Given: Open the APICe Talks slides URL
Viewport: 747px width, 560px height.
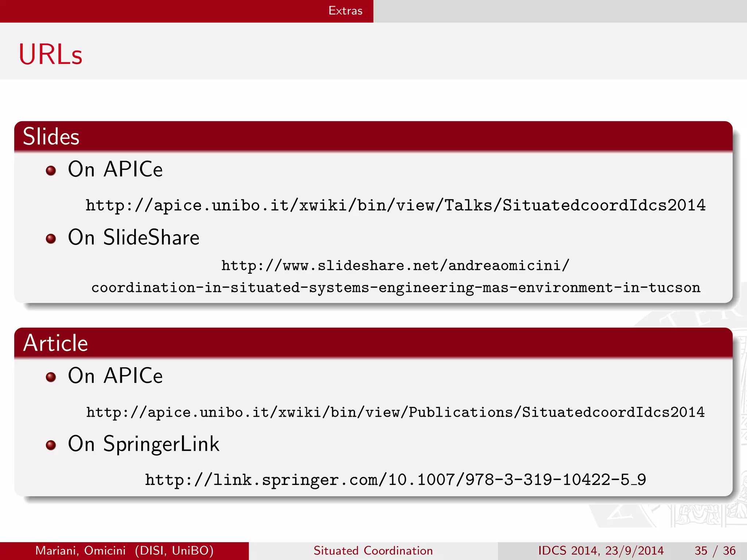Looking at the screenshot, I should pyautogui.click(x=395, y=205).
